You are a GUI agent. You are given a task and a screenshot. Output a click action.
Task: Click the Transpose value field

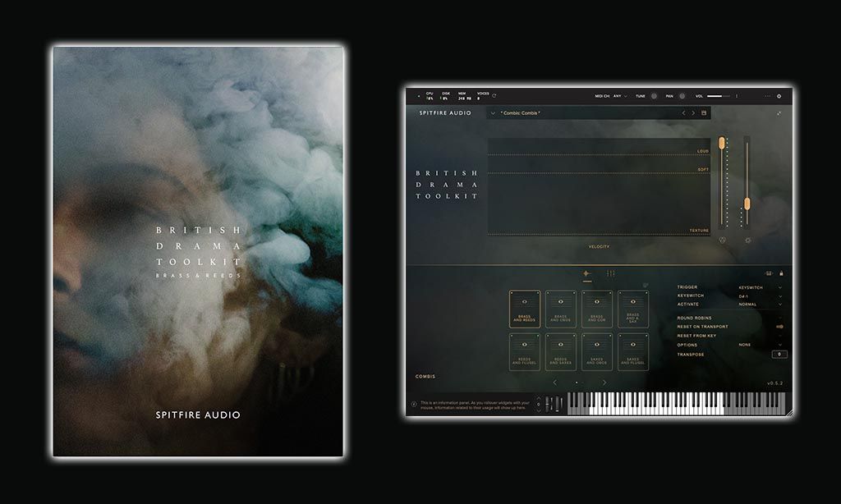pos(779,355)
